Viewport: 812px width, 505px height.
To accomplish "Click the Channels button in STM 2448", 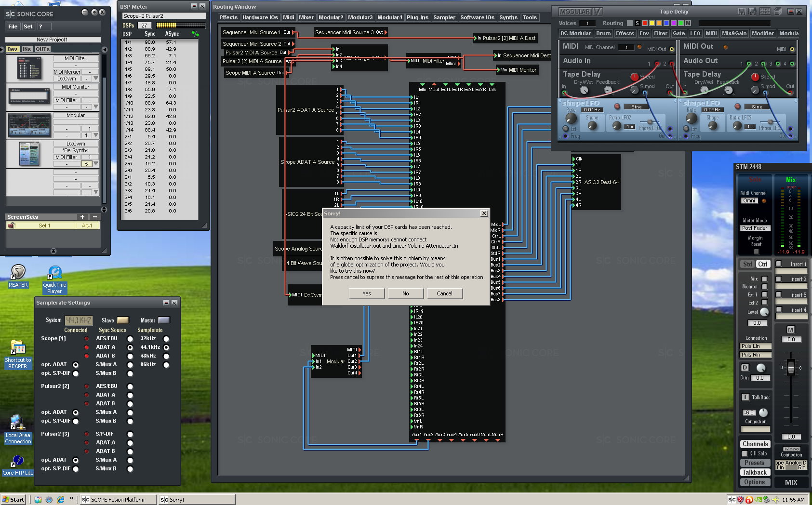I will pyautogui.click(x=755, y=444).
